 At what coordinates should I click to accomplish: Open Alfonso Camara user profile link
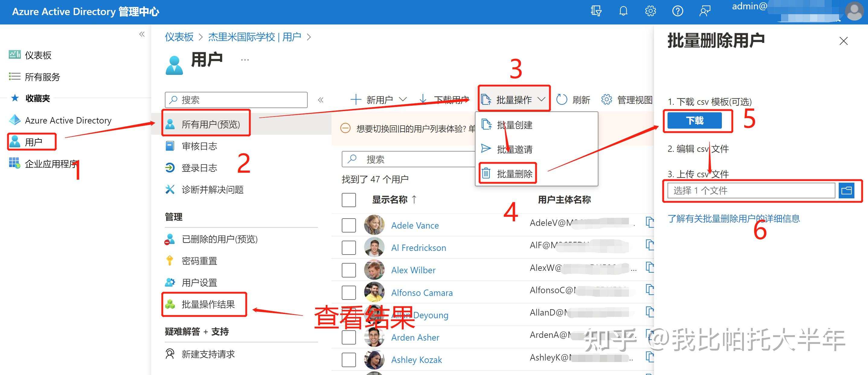422,293
